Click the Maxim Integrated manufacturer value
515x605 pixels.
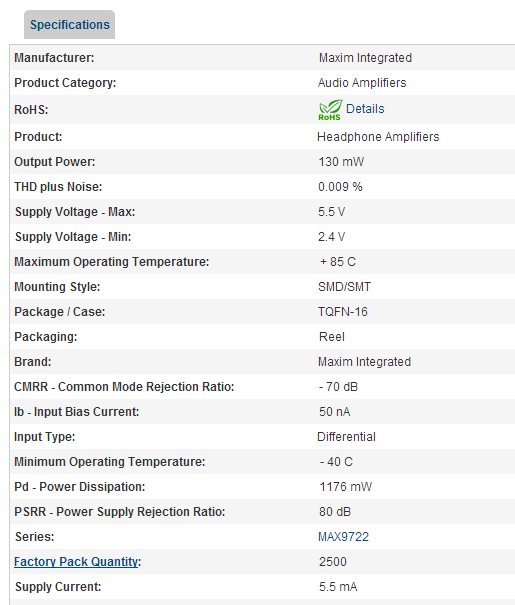365,58
